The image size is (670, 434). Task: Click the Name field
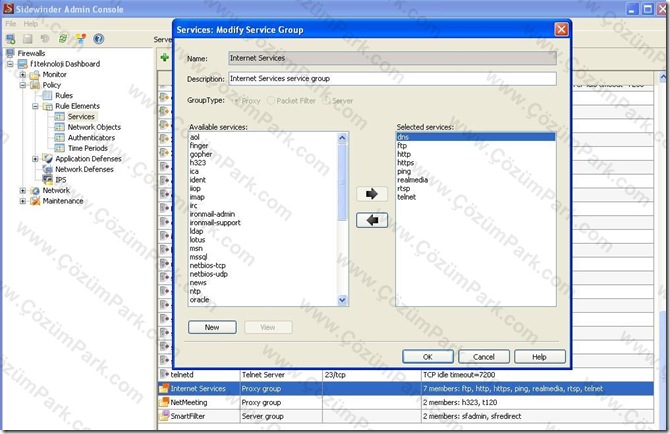[x=392, y=58]
